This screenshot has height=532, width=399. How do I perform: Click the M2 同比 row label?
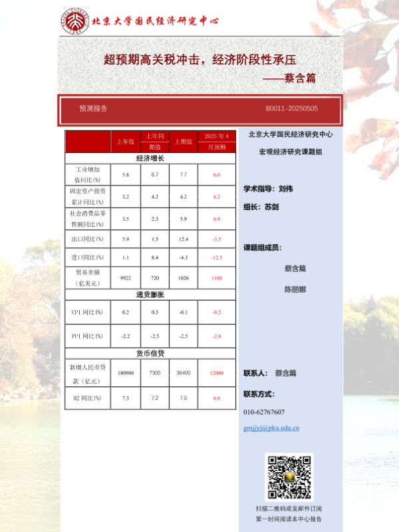[x=87, y=398]
